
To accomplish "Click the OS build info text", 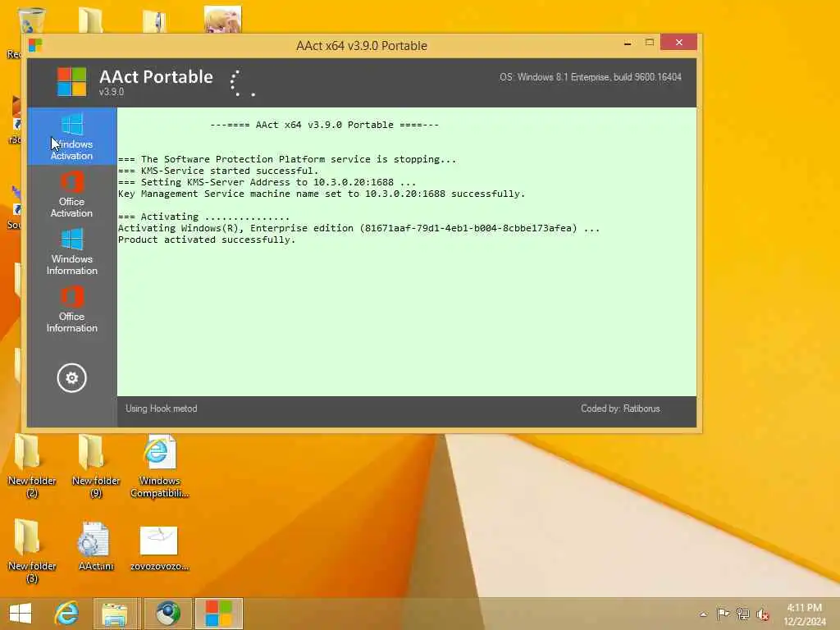I will (x=591, y=77).
